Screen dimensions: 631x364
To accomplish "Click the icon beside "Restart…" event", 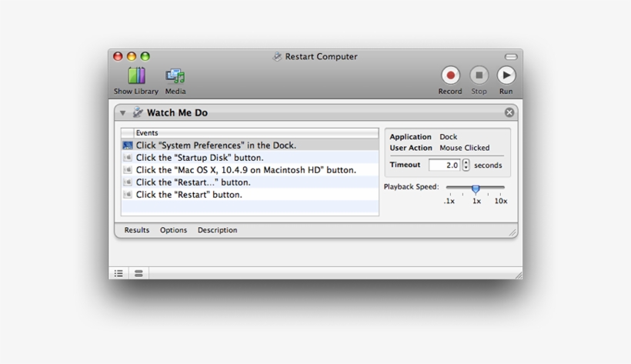I will [128, 182].
